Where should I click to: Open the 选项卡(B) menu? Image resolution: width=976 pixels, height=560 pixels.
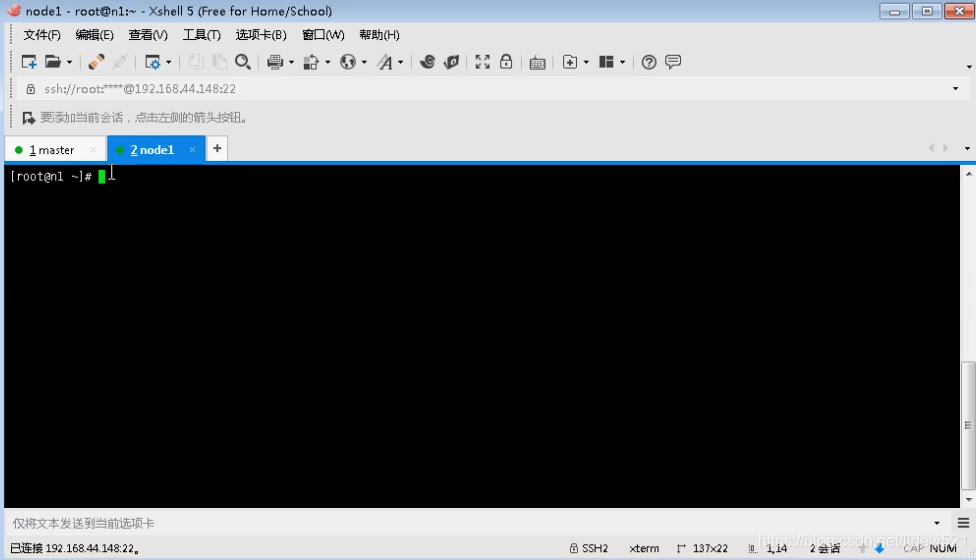[261, 35]
